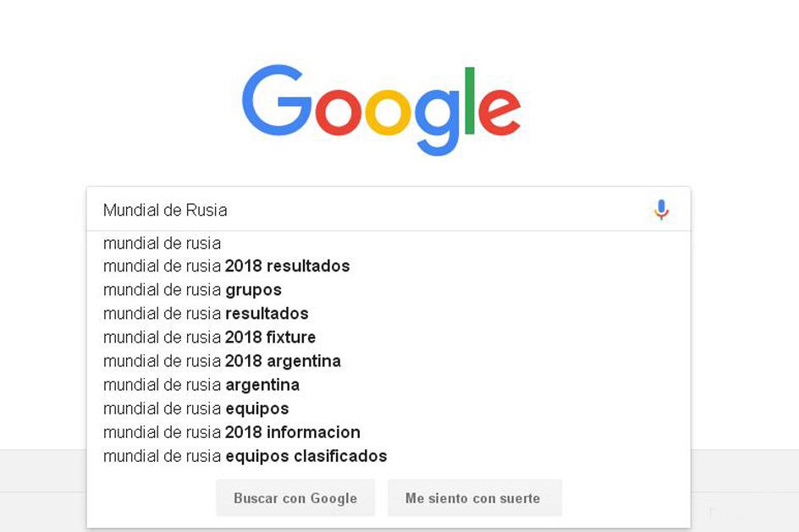Choose suggestion 'mundial de rusia 2018 resultados'
Image resolution: width=799 pixels, height=532 pixels.
[x=388, y=266]
